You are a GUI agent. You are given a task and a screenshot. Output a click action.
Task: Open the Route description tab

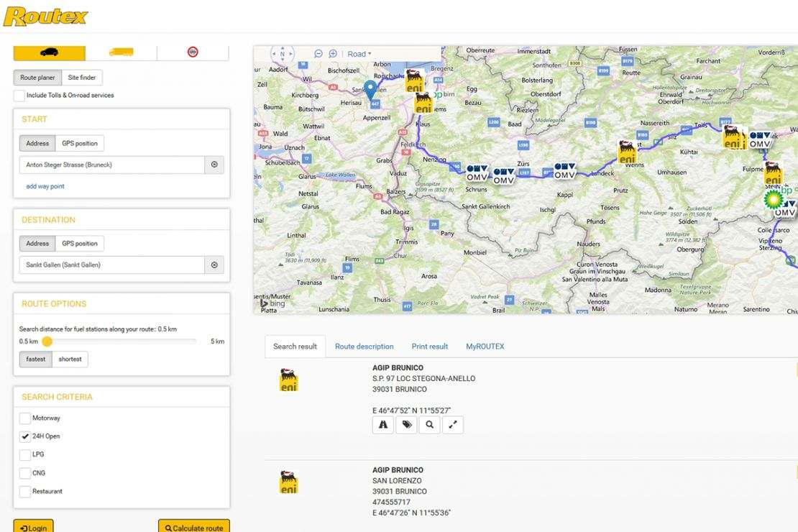[x=364, y=347]
